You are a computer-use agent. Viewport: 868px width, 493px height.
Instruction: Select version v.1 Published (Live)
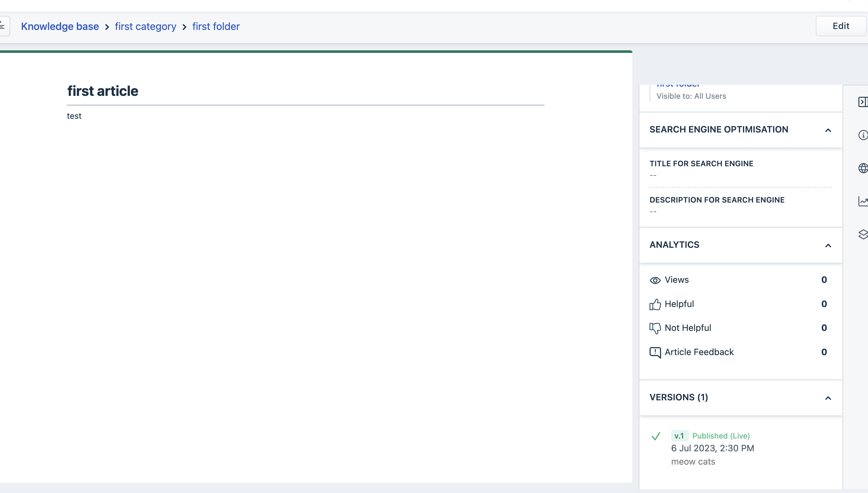tap(710, 436)
